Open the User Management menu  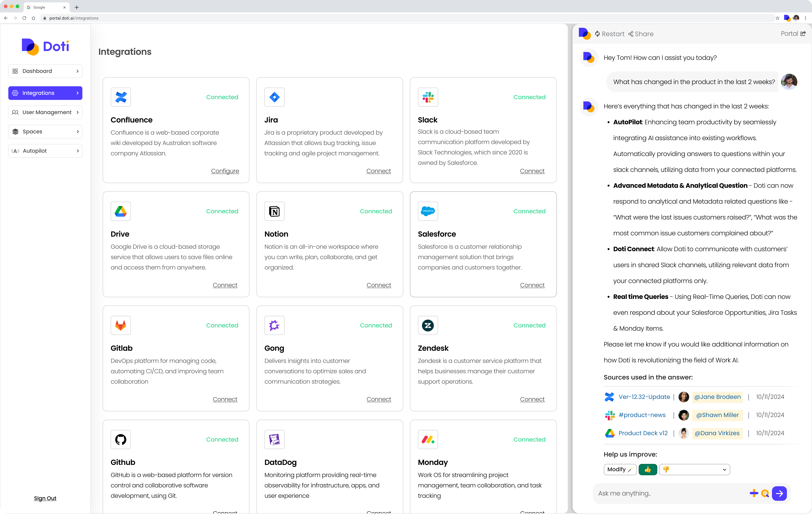tap(45, 112)
